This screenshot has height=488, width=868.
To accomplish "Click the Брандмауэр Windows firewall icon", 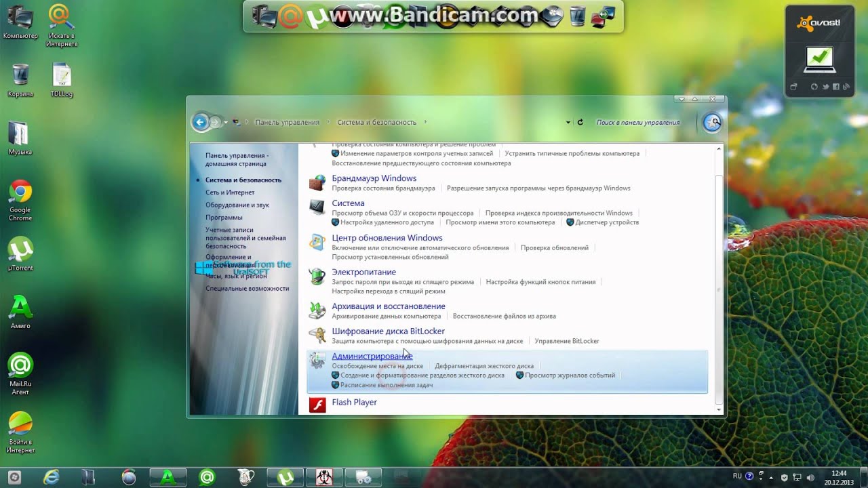I will pos(317,183).
